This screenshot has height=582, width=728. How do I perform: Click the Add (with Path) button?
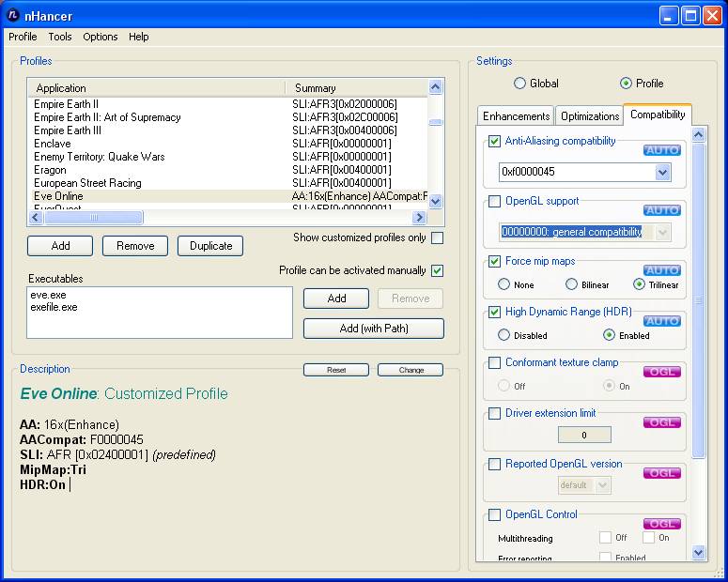pyautogui.click(x=373, y=329)
